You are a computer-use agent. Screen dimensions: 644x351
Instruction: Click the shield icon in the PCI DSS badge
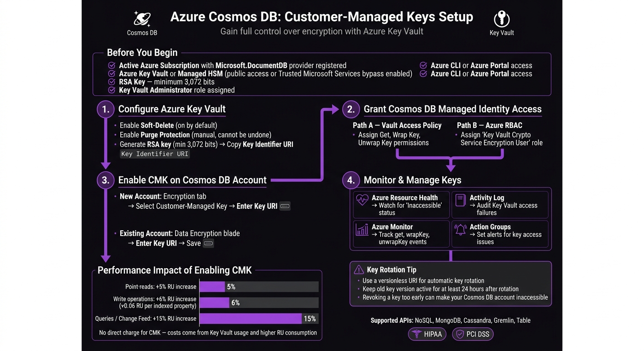click(x=459, y=334)
